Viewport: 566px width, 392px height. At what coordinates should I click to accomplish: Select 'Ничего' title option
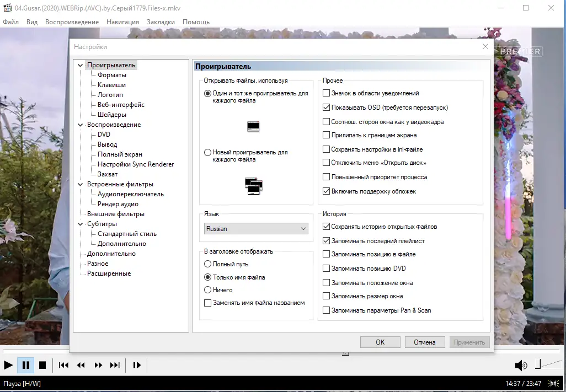218,290
